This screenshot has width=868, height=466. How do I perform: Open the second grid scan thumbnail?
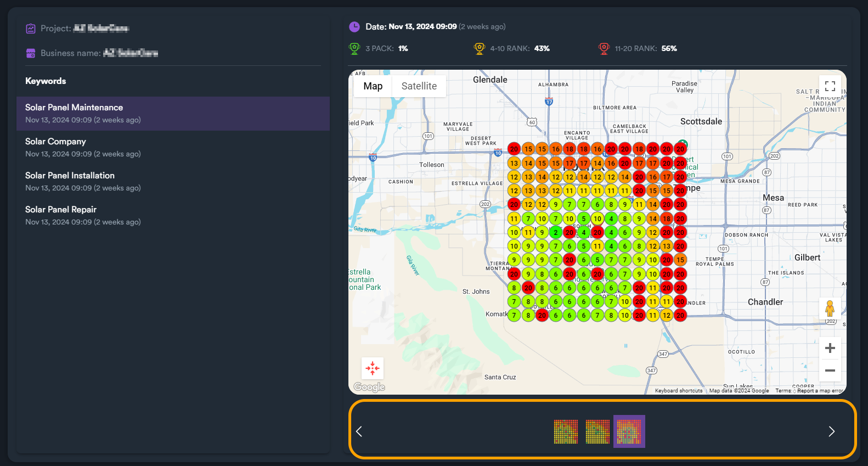coord(598,431)
